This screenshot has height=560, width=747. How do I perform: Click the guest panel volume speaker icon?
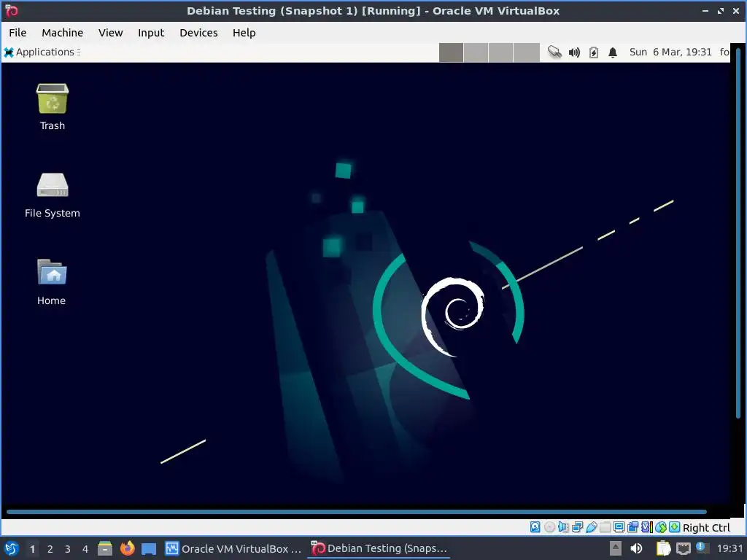click(574, 52)
